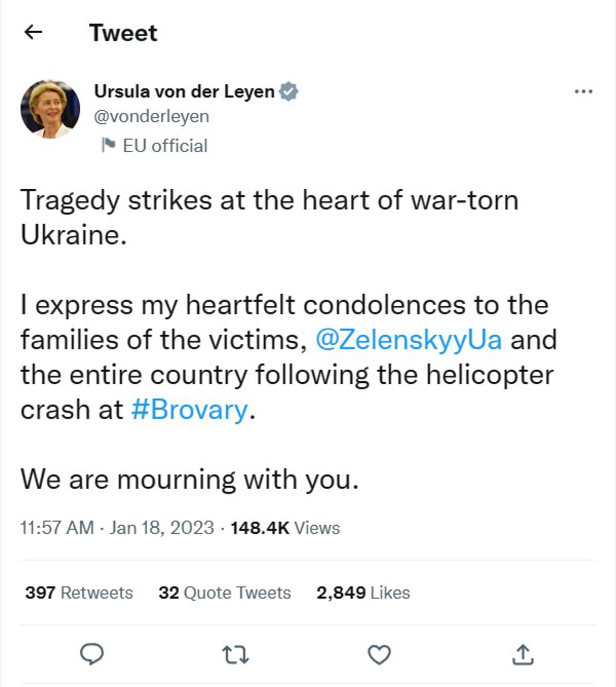Screen dimensions: 616x687
Task: Click the Ursula von der Leyen display name
Action: tap(184, 91)
